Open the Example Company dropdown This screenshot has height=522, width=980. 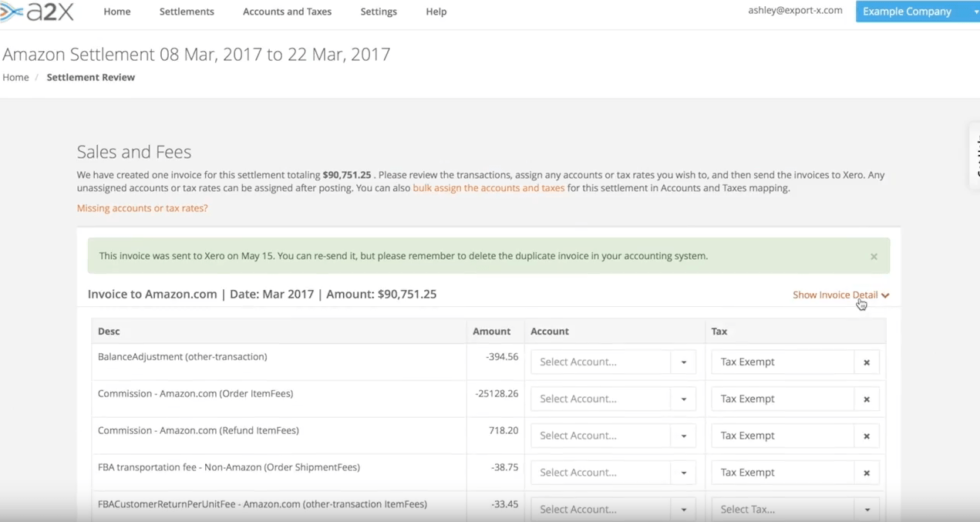pos(918,11)
